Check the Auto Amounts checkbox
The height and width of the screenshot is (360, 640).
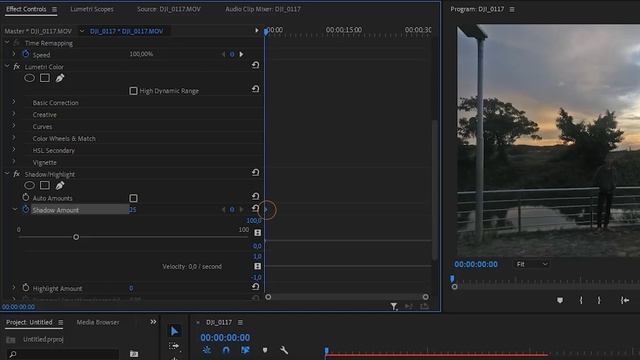pyautogui.click(x=133, y=198)
